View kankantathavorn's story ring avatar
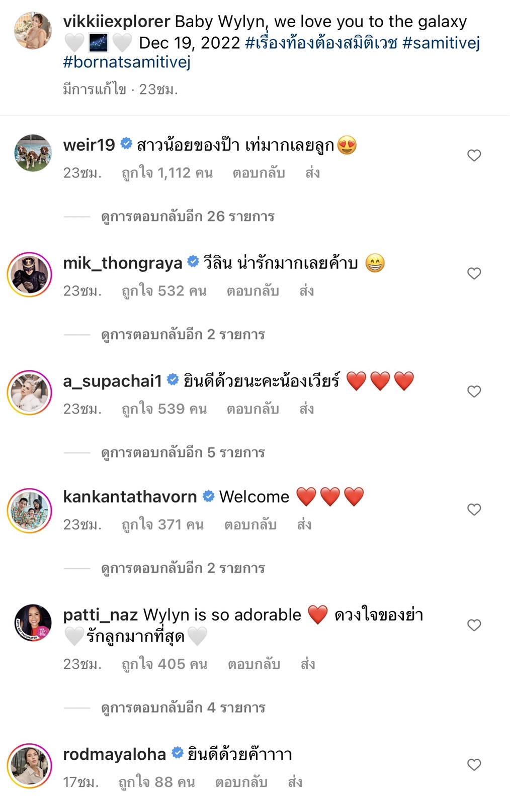Image resolution: width=510 pixels, height=812 pixels. click(30, 511)
